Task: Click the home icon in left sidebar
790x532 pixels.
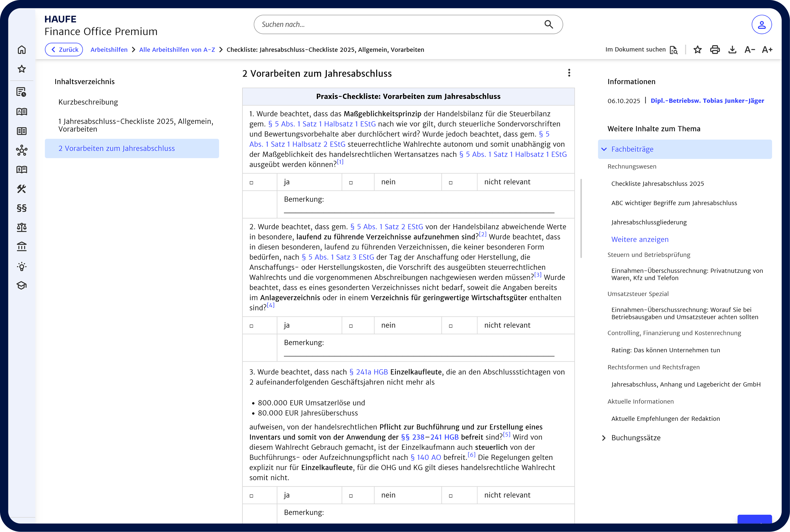Action: pyautogui.click(x=22, y=50)
